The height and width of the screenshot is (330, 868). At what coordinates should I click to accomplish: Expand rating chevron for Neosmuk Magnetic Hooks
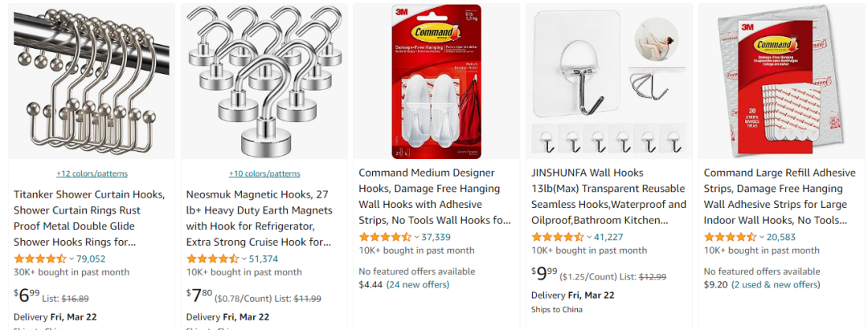(x=244, y=259)
